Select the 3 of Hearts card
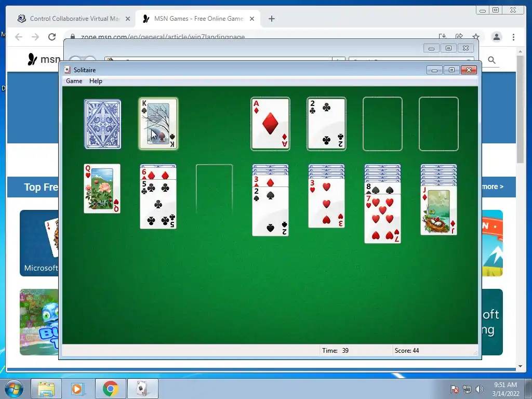Viewport: 532px width, 399px height. [x=326, y=203]
